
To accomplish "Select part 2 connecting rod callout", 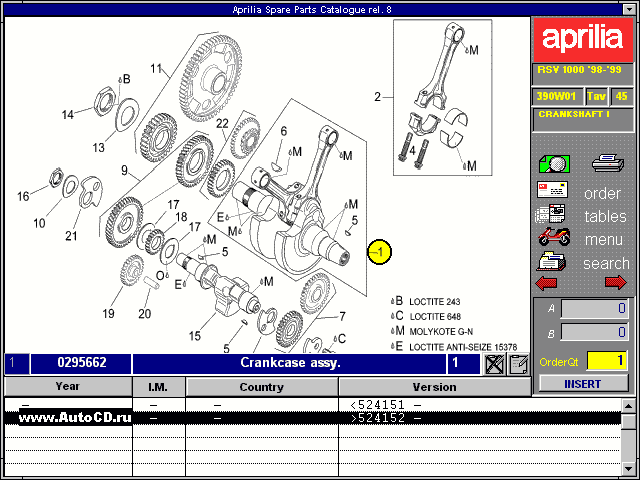I will tap(378, 97).
